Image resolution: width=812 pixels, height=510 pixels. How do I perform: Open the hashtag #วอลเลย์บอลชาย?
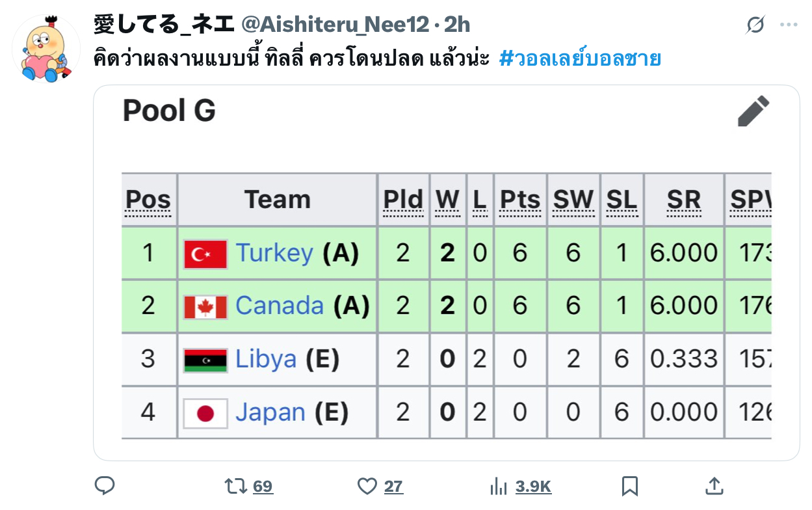[x=580, y=59]
